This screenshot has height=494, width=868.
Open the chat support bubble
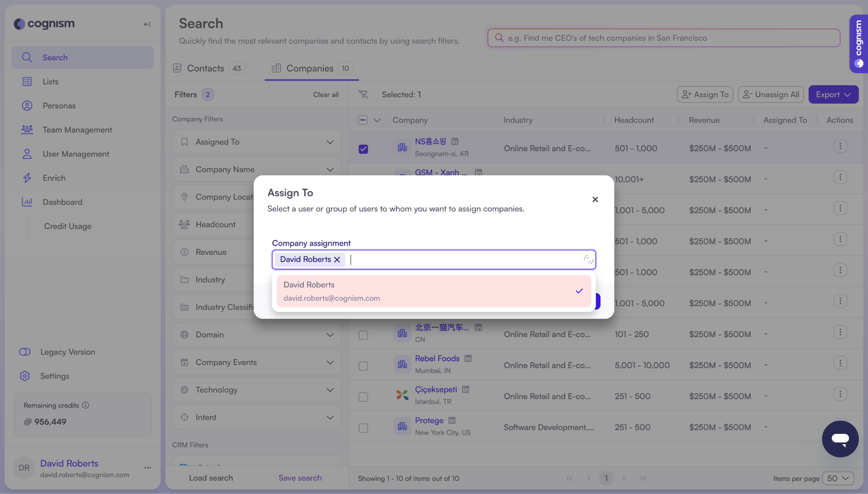click(840, 438)
